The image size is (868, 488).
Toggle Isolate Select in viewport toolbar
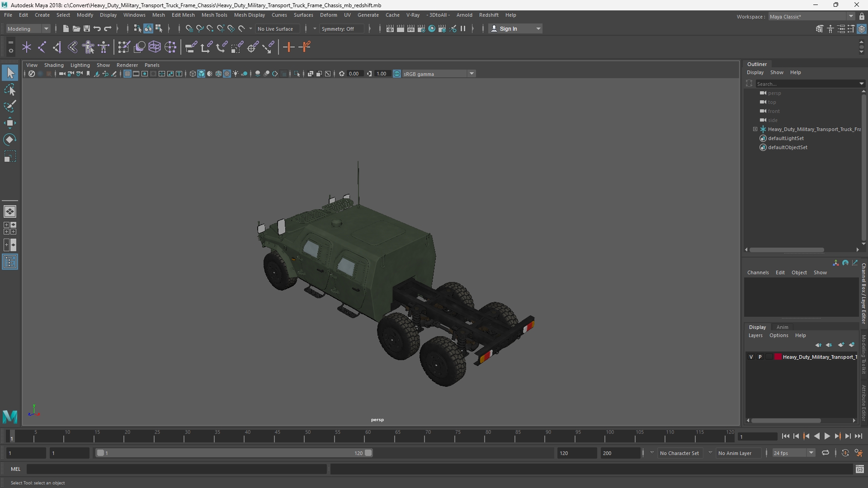click(x=297, y=74)
